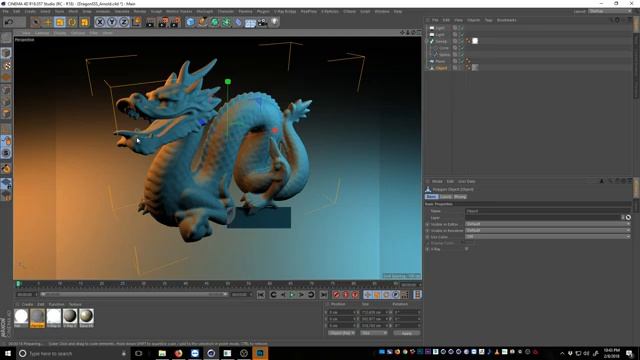The image size is (640, 360).
Task: Toggle renderer check for Circle object
Action: [x=462, y=48]
